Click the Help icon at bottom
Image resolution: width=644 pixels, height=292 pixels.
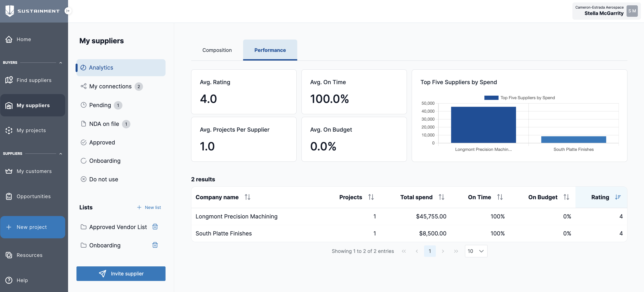coord(9,280)
